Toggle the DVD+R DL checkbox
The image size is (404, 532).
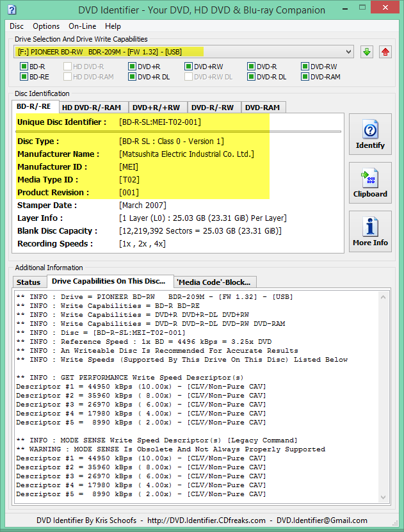(x=132, y=77)
